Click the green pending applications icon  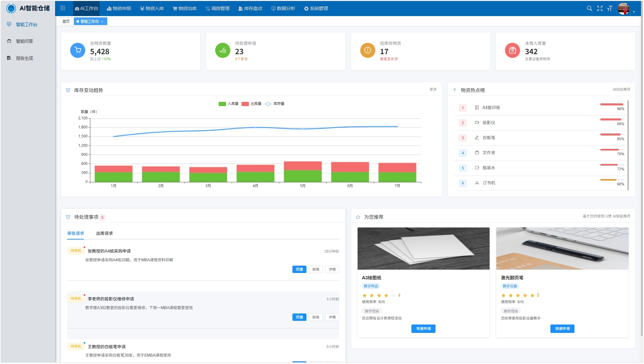tap(223, 51)
